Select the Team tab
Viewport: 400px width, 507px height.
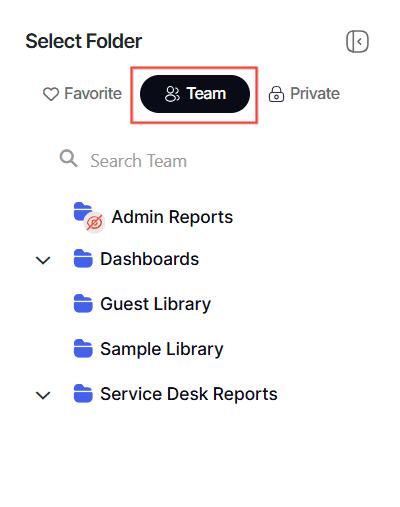click(195, 94)
